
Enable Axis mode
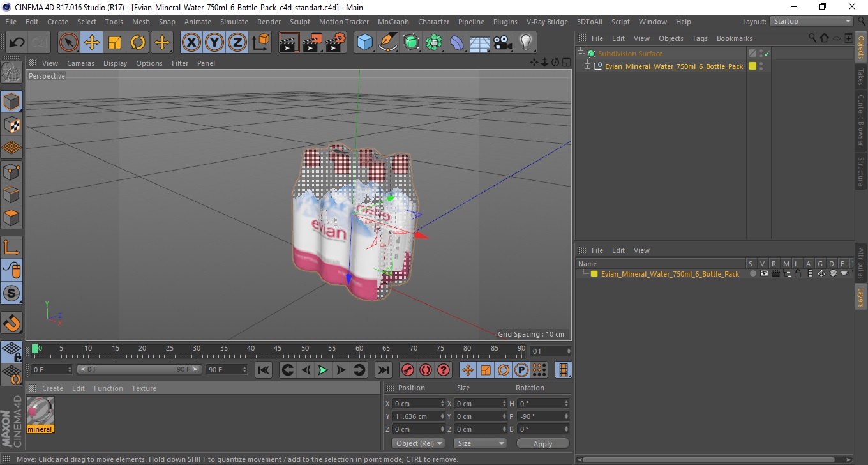tap(11, 247)
